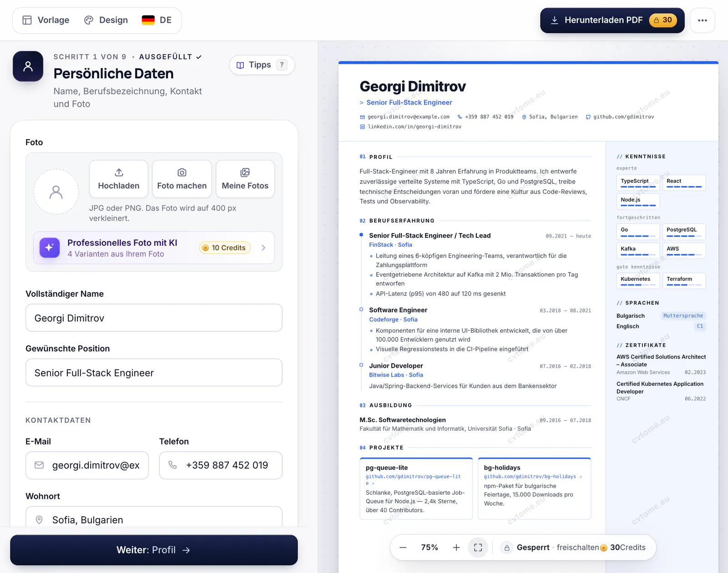
Task: Click the 75% zoom level indicator
Action: (430, 548)
